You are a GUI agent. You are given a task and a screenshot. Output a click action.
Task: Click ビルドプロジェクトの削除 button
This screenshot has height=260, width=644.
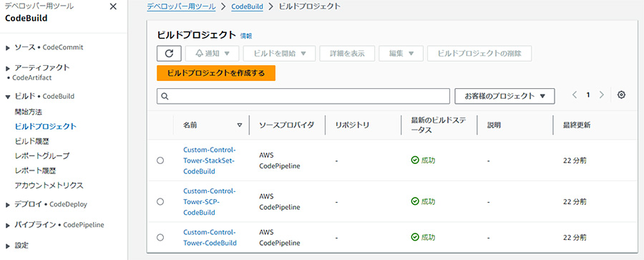479,54
